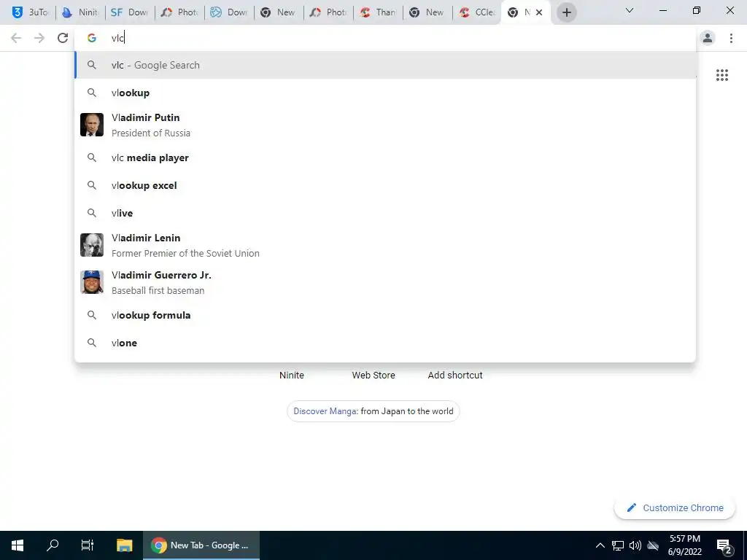747x560 pixels.
Task: Open the notification center icon
Action: click(724, 545)
